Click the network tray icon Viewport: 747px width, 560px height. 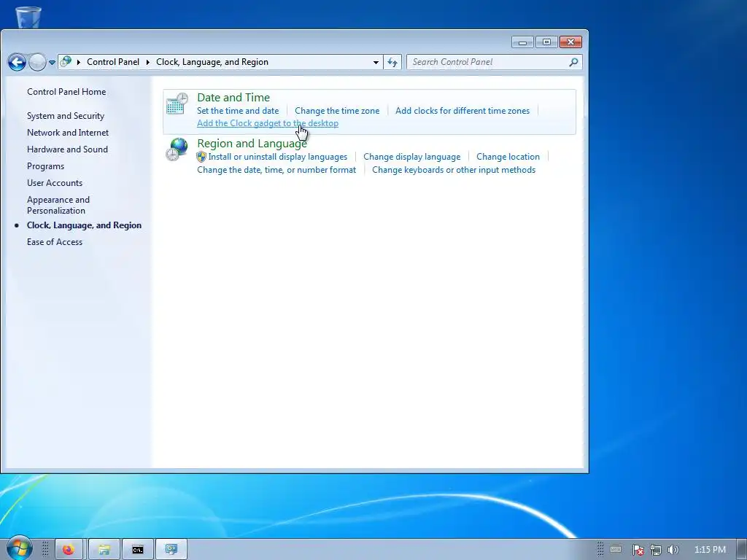(656, 550)
